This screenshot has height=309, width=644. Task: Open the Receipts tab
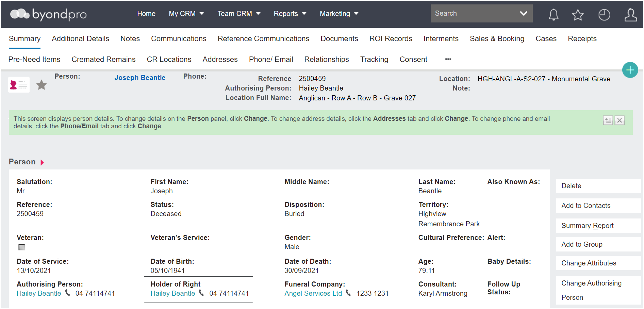[582, 39]
